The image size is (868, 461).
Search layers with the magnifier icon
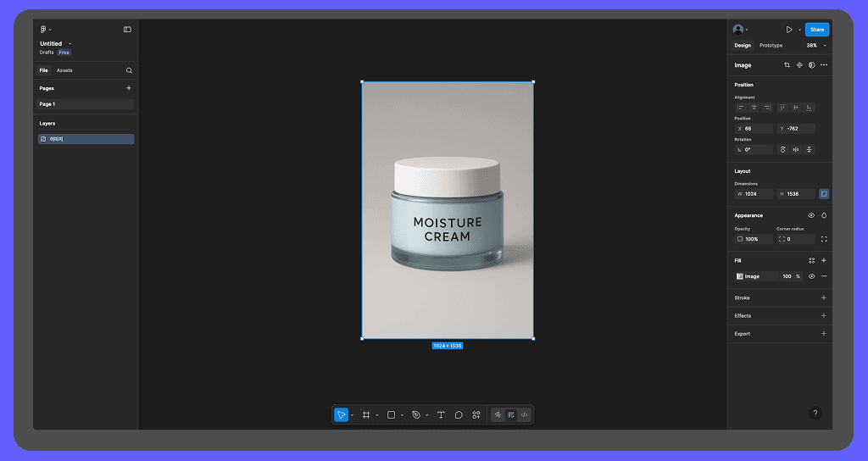coord(129,70)
